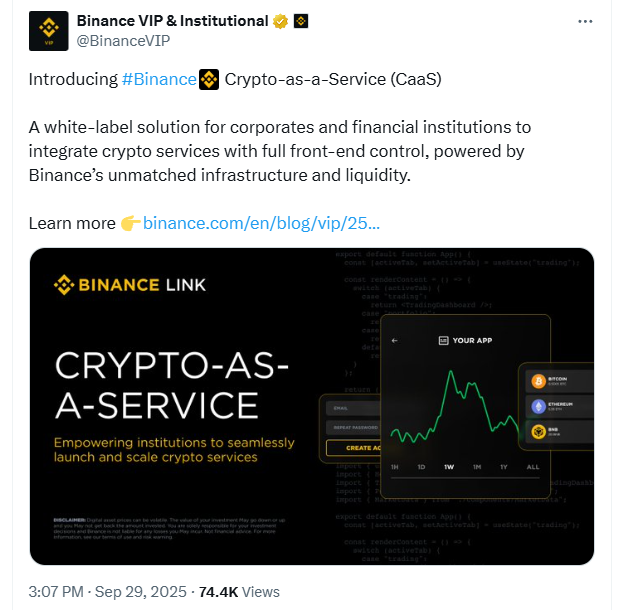Open the three-dot more options menu
This screenshot has height=610, width=621.
(585, 21)
